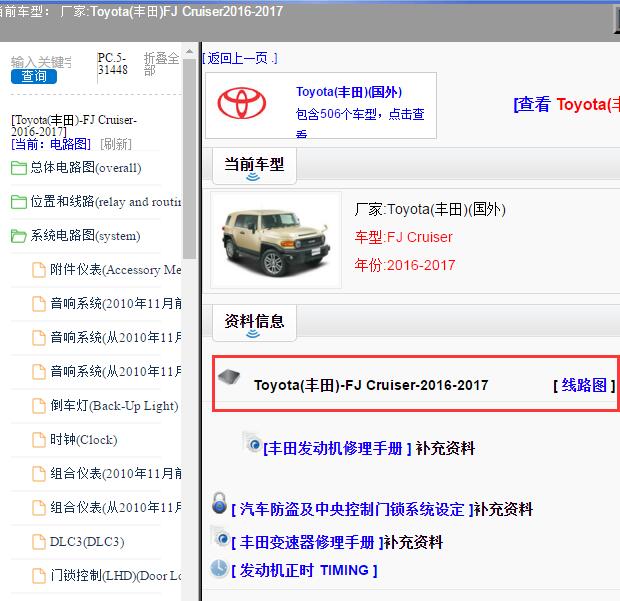Click gray chip icon beside FJ Cruiser entry

229,377
